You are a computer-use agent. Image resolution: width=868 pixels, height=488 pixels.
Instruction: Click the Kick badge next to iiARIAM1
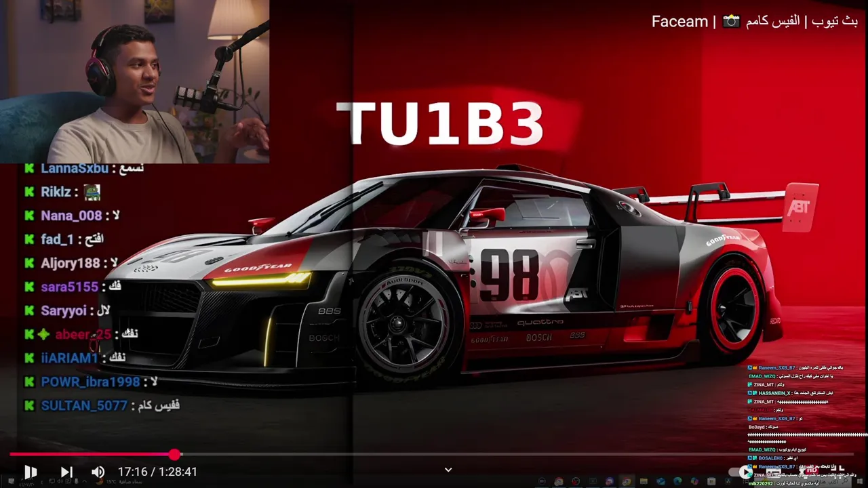pyautogui.click(x=29, y=358)
